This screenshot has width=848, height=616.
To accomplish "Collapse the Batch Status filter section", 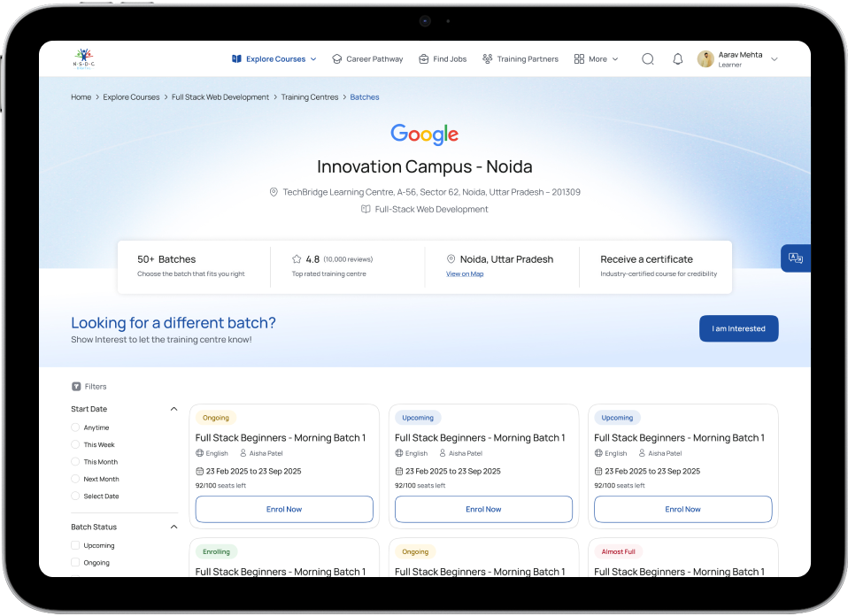I will [x=173, y=527].
